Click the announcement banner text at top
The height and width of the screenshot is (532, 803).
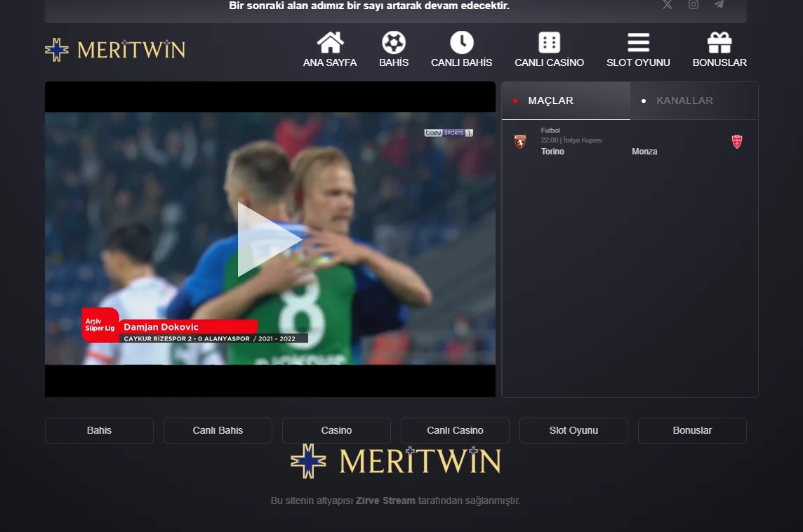[369, 6]
